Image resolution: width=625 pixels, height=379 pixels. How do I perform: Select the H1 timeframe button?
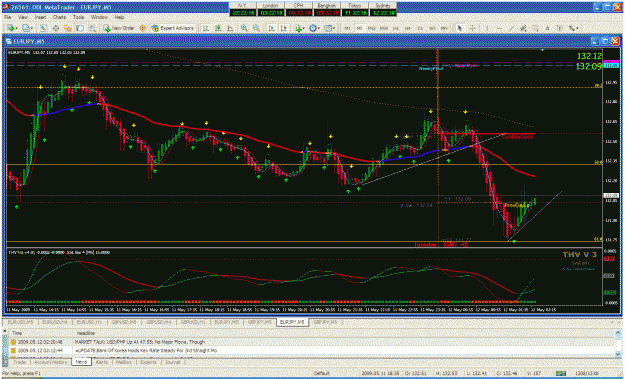[396, 28]
